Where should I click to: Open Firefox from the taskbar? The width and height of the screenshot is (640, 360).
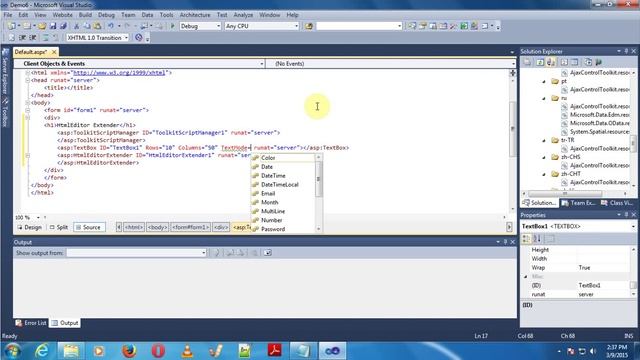129,350
